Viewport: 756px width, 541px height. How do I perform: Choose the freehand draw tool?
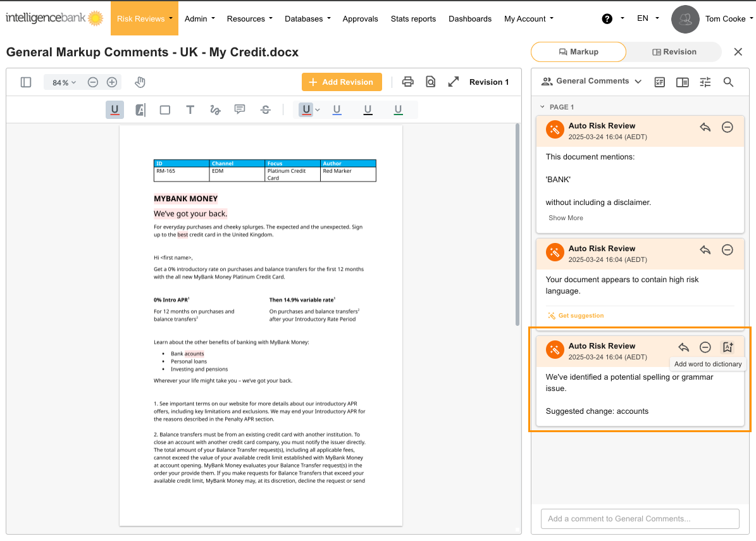point(215,110)
